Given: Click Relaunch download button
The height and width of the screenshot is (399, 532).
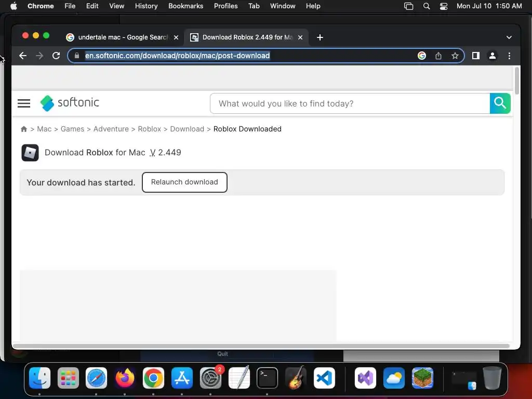Looking at the screenshot, I should click(x=184, y=182).
